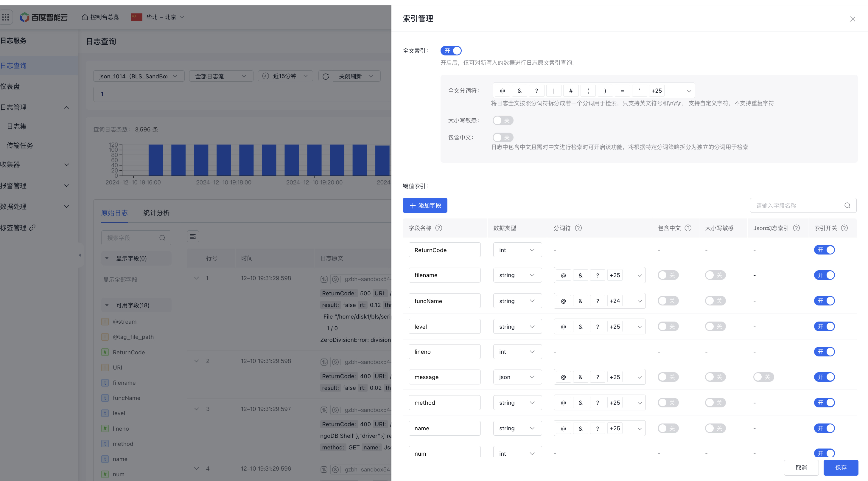Toggle the 全文索引 switch
Viewport: 868px width, 481px height.
(x=451, y=51)
